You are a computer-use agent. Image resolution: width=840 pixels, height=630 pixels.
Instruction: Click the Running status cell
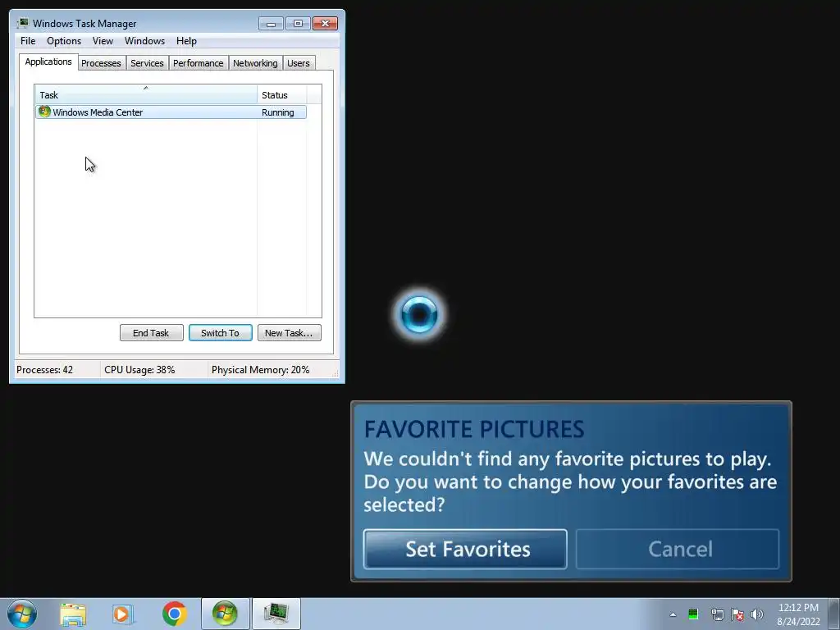(277, 112)
